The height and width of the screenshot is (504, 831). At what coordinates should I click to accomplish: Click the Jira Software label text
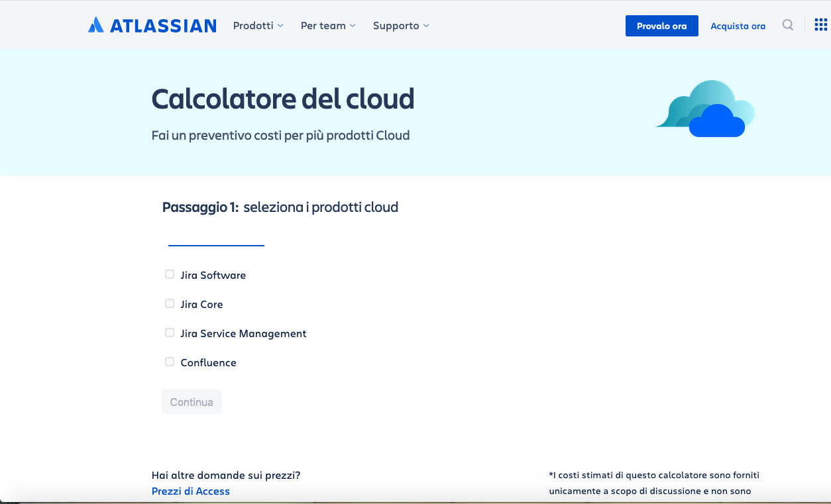tap(213, 275)
